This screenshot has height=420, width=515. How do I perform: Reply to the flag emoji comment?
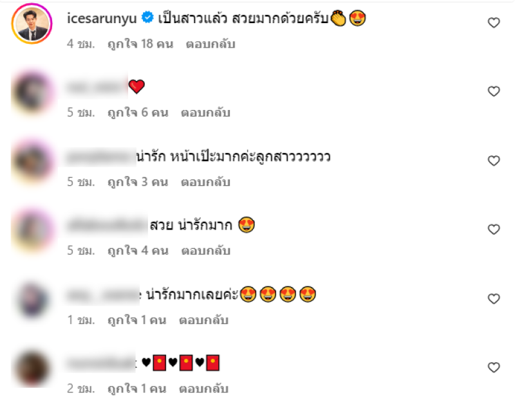pos(203,388)
